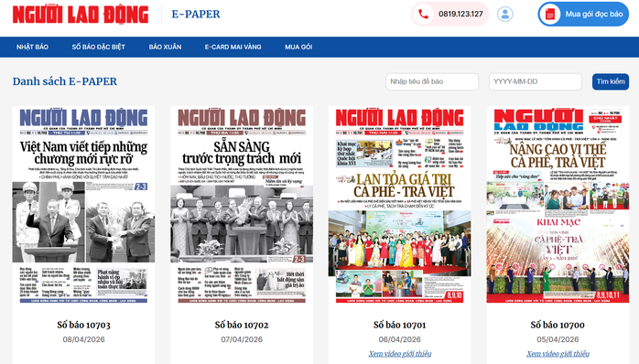639x364 pixels.
Task: Click hotline number 0819.123.127
Action: (460, 15)
